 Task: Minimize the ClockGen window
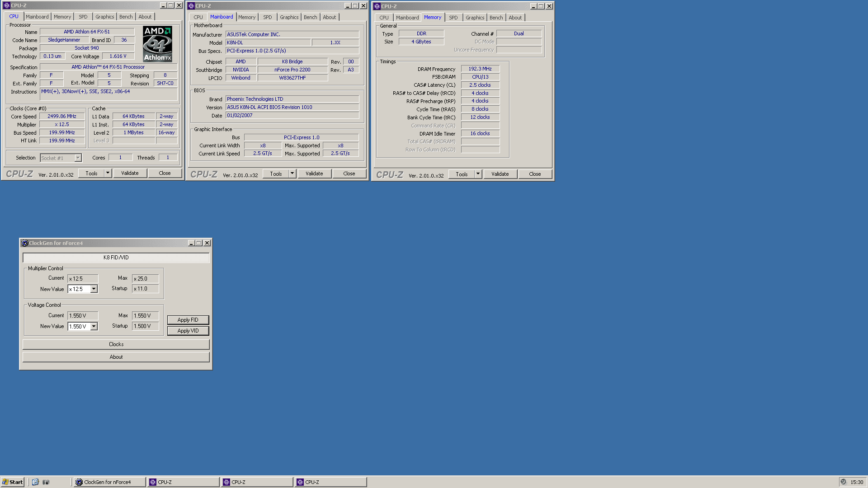(191, 243)
